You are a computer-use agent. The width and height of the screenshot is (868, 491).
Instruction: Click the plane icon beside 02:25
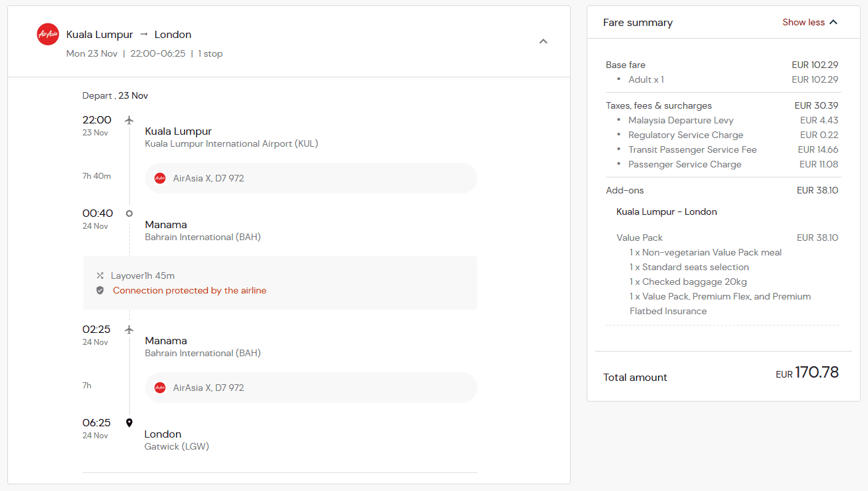[x=129, y=330]
